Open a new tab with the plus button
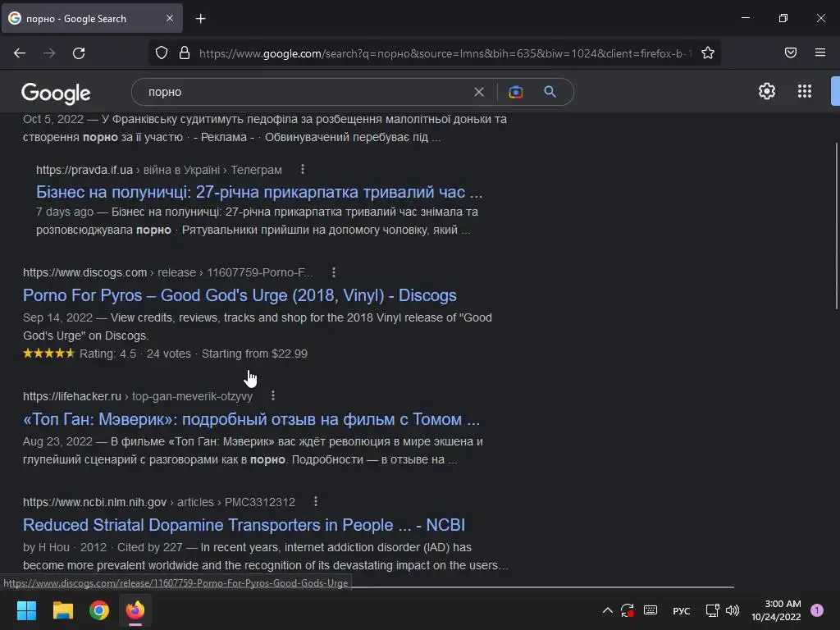 [200, 19]
